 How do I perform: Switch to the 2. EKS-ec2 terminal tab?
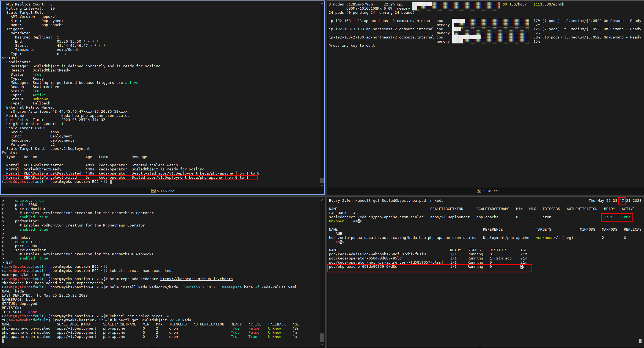[x=490, y=191]
